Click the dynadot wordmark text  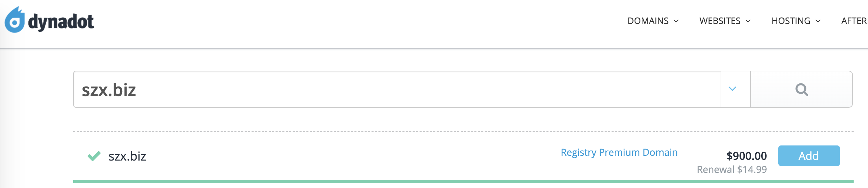pyautogui.click(x=61, y=22)
